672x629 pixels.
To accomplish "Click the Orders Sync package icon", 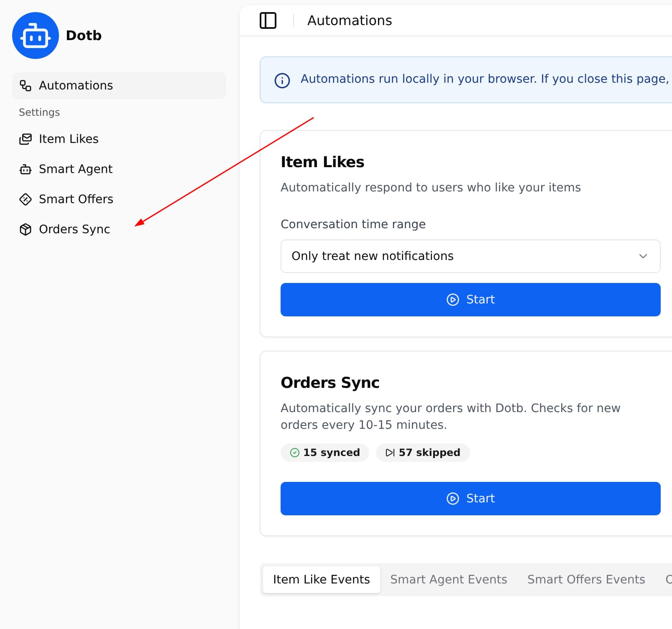I will click(26, 229).
